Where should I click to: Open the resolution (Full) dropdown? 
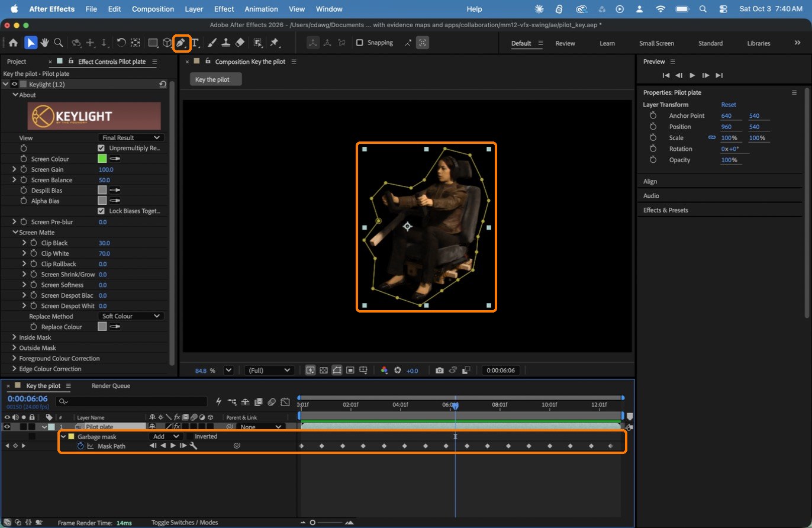tap(269, 371)
